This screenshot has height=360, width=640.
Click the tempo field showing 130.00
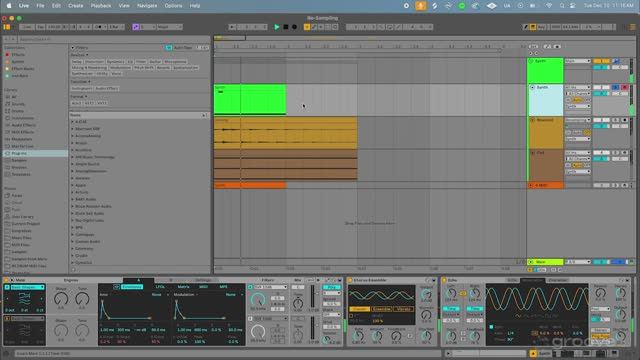(54, 27)
